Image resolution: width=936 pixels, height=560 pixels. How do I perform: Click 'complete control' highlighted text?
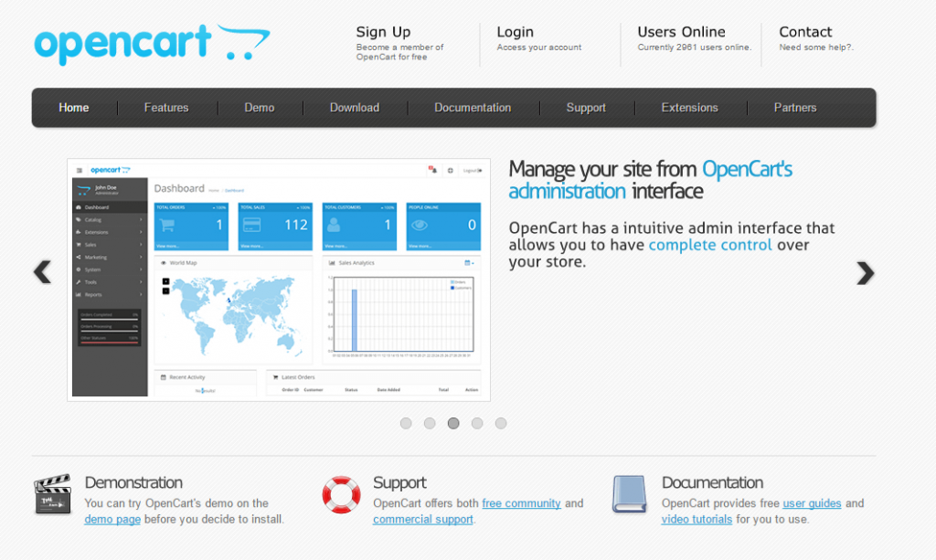coord(710,245)
